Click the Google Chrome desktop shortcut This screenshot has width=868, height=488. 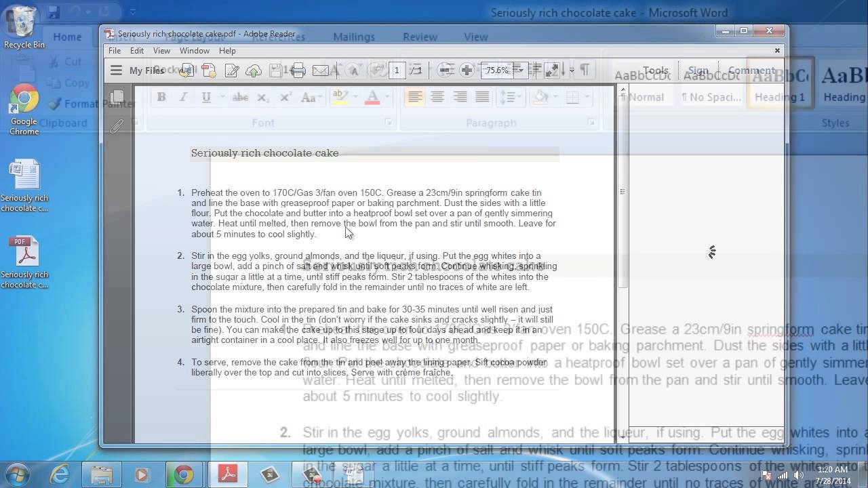(24, 110)
